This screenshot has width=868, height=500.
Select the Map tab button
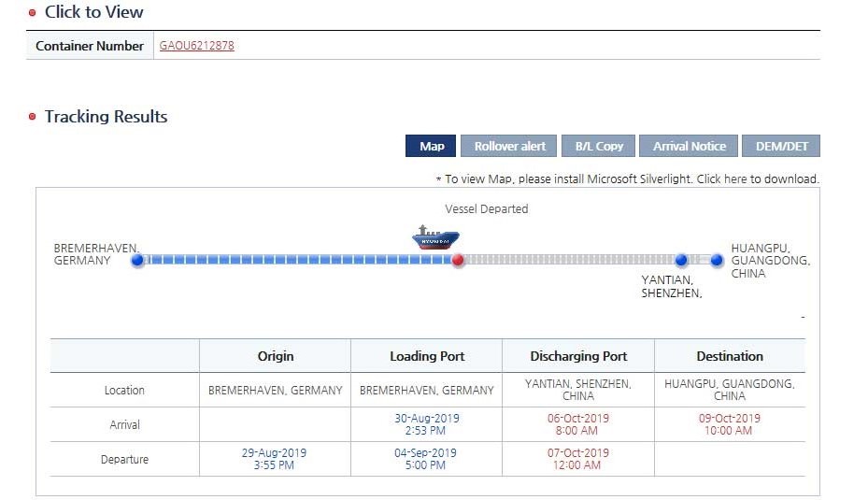coord(432,146)
